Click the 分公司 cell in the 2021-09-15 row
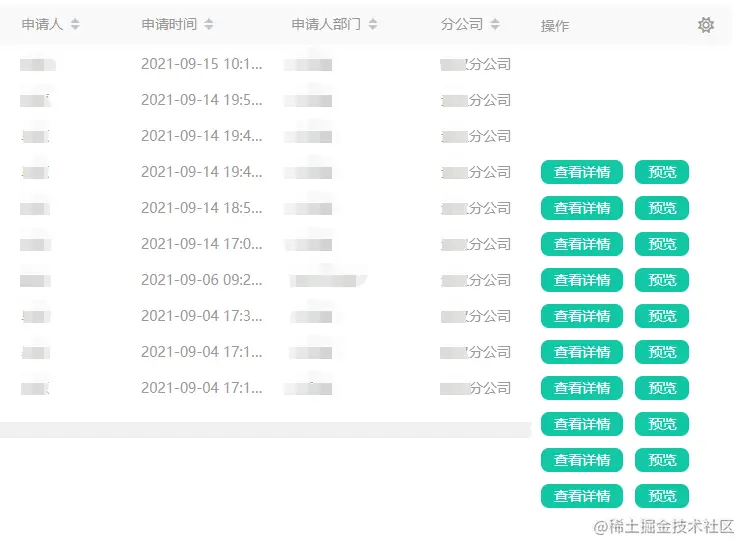Viewport: 751px width, 552px height. pyautogui.click(x=476, y=64)
